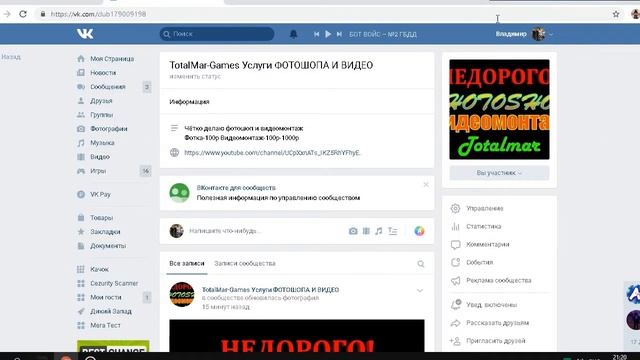Open Сообщения in sidebar

click(108, 87)
